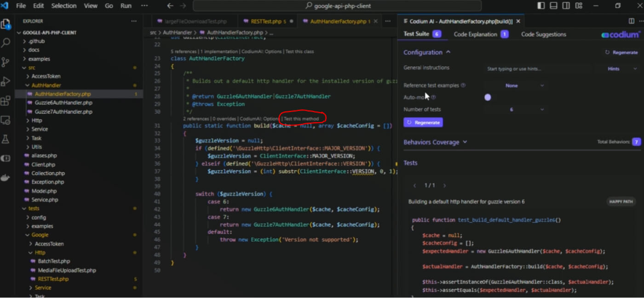Image resolution: width=644 pixels, height=298 pixels.
Task: Click the info icon beside Auto-mode
Action: click(433, 97)
